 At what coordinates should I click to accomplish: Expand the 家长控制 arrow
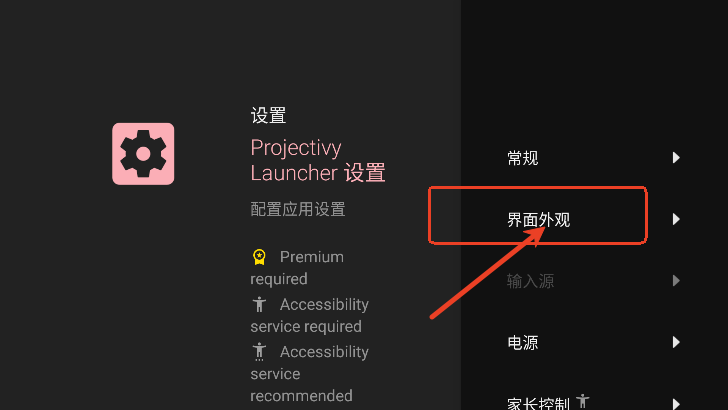pyautogui.click(x=676, y=403)
